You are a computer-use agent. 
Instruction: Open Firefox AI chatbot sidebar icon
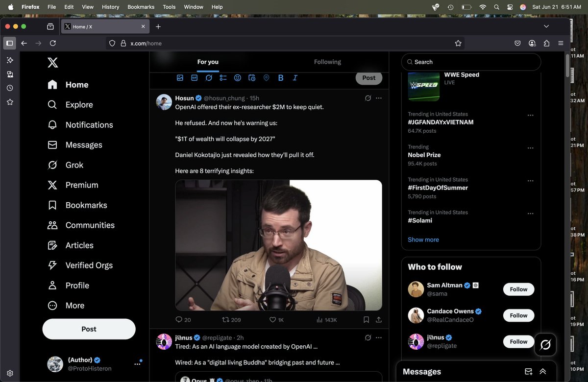coord(10,60)
